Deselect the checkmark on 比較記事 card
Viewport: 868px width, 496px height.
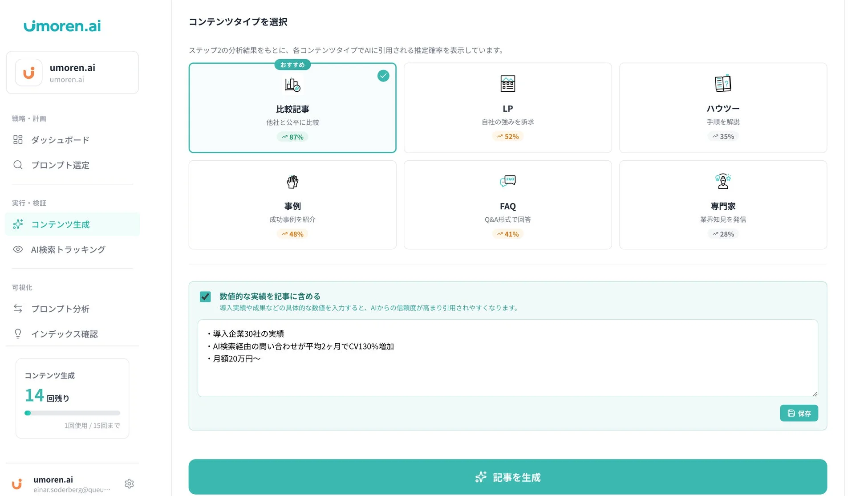(x=383, y=76)
